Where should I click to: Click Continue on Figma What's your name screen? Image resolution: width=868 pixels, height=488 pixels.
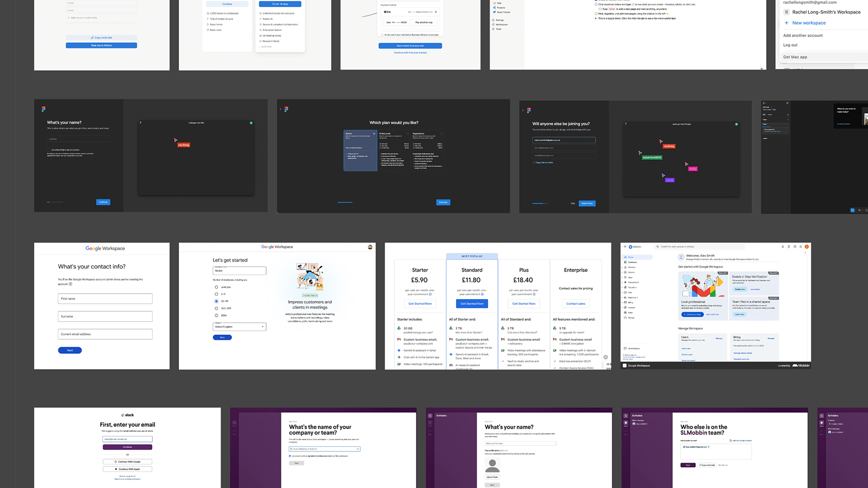(103, 202)
